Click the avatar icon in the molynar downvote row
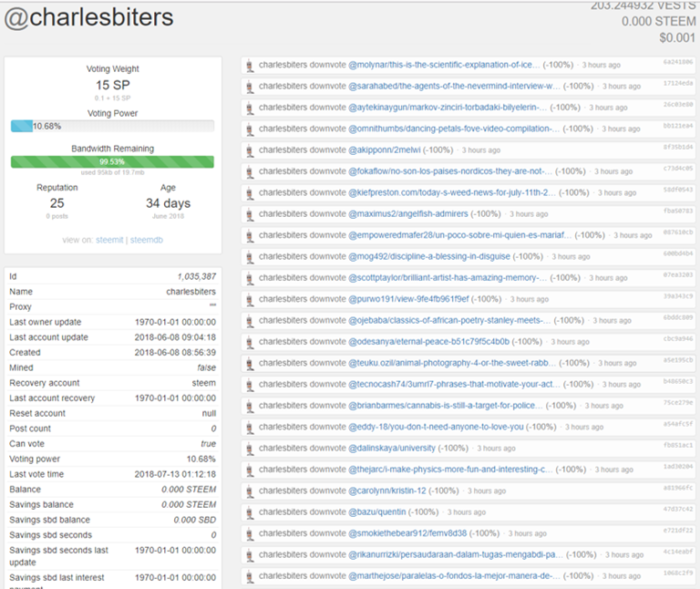Screen dimensions: 700x589 250,66
